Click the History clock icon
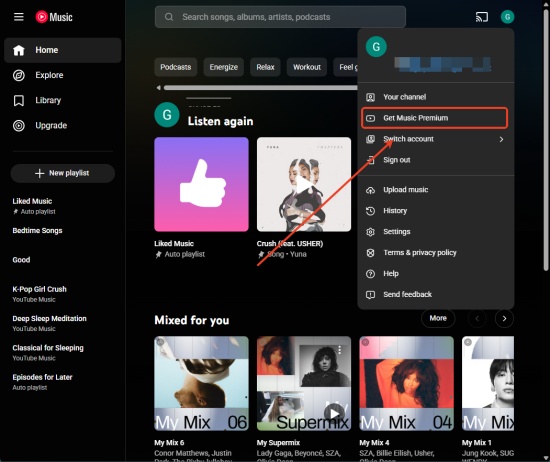 click(370, 211)
